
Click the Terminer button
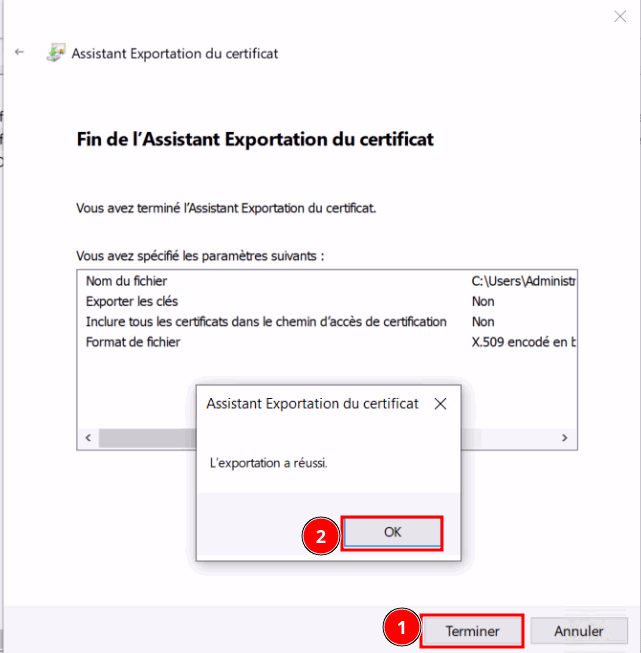(x=472, y=631)
